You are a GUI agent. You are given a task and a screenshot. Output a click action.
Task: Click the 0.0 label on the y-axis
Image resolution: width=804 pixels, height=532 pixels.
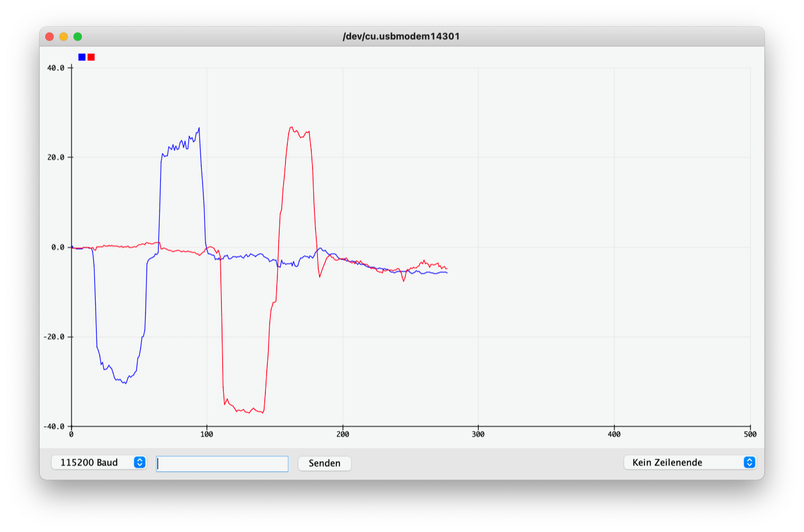pyautogui.click(x=58, y=247)
